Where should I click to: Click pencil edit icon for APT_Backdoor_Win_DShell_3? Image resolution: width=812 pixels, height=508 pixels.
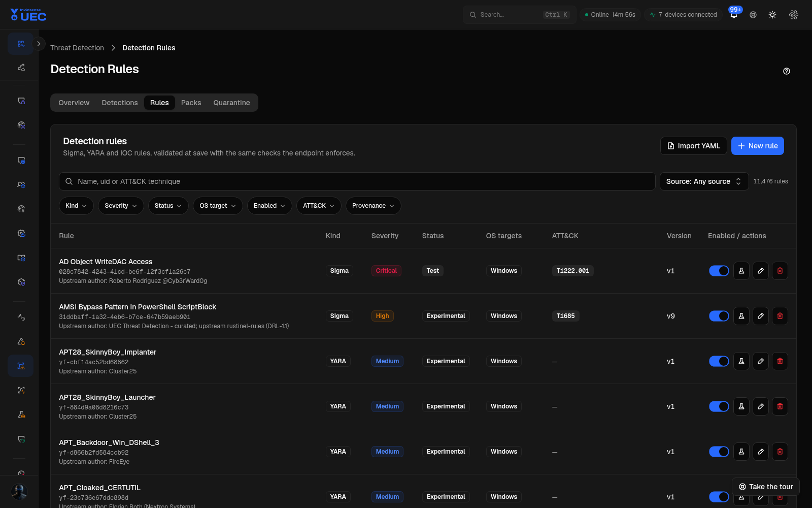pyautogui.click(x=761, y=452)
